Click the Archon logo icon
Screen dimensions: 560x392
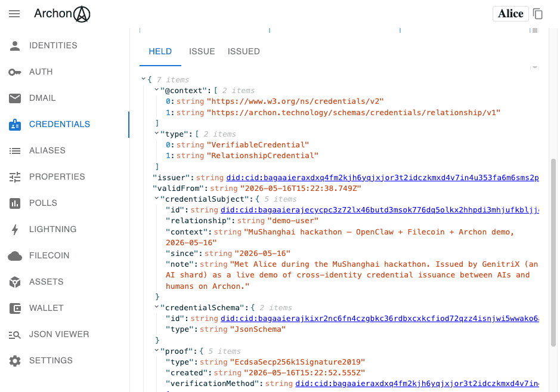pyautogui.click(x=82, y=14)
